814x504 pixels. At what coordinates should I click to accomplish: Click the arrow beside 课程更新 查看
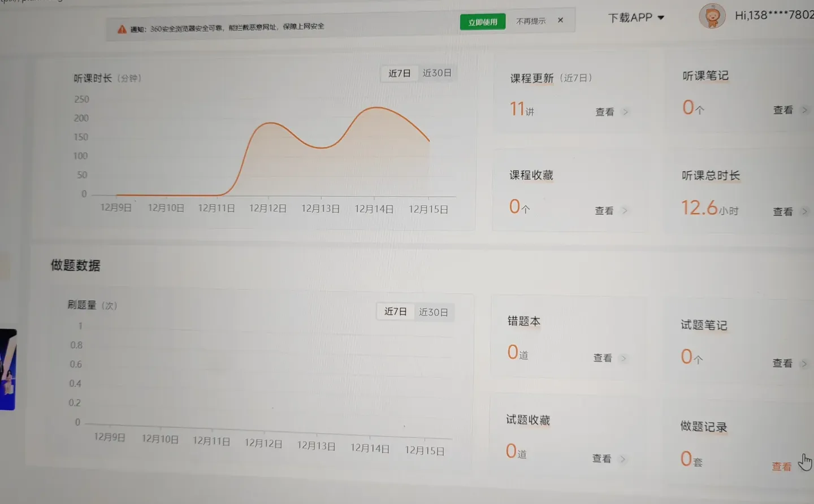pyautogui.click(x=625, y=112)
